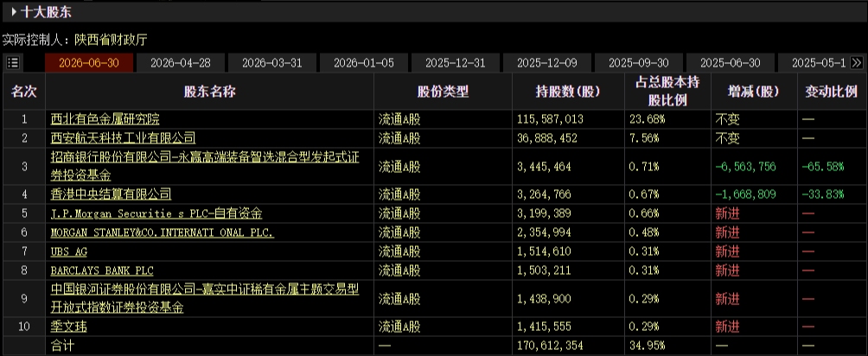Image resolution: width=868 pixels, height=356 pixels.
Task: Click the 变动比例 column header
Action: pos(832,92)
